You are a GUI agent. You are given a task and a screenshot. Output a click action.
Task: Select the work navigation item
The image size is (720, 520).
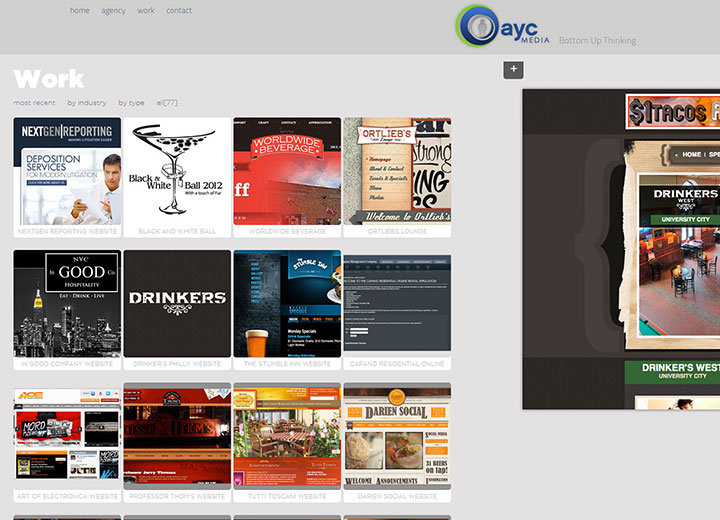146,11
